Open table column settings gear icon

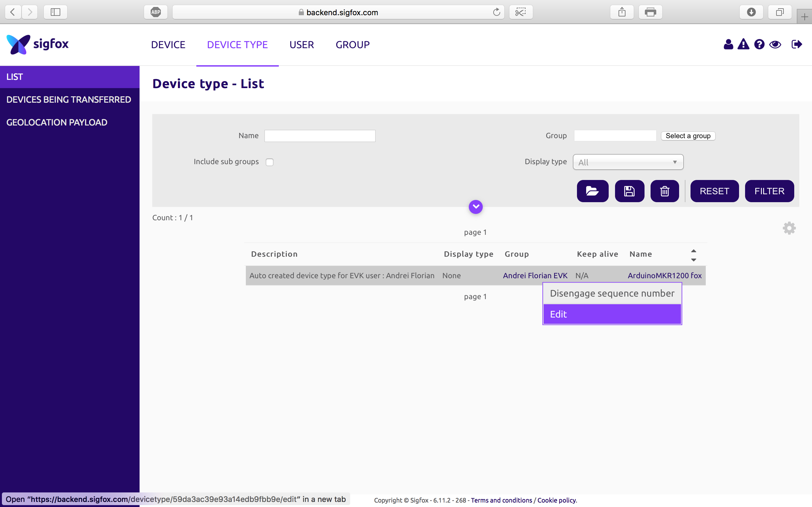point(789,228)
